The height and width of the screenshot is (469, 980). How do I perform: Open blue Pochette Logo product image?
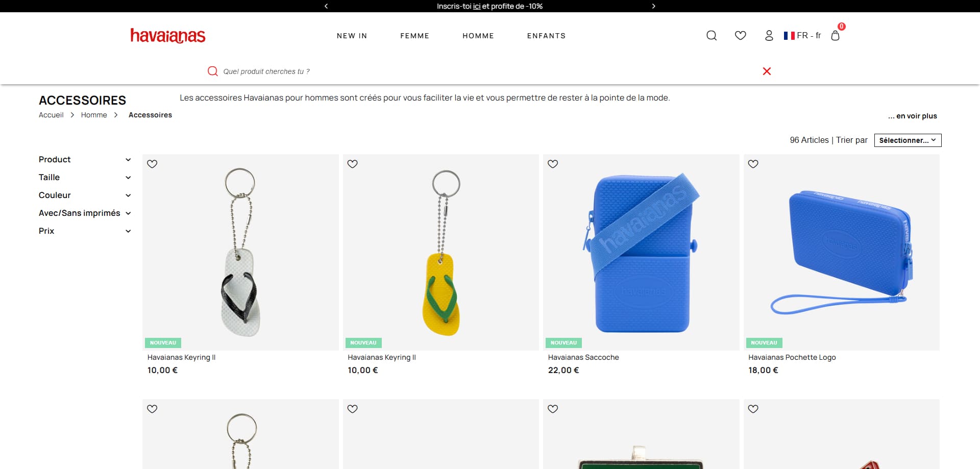pos(841,252)
